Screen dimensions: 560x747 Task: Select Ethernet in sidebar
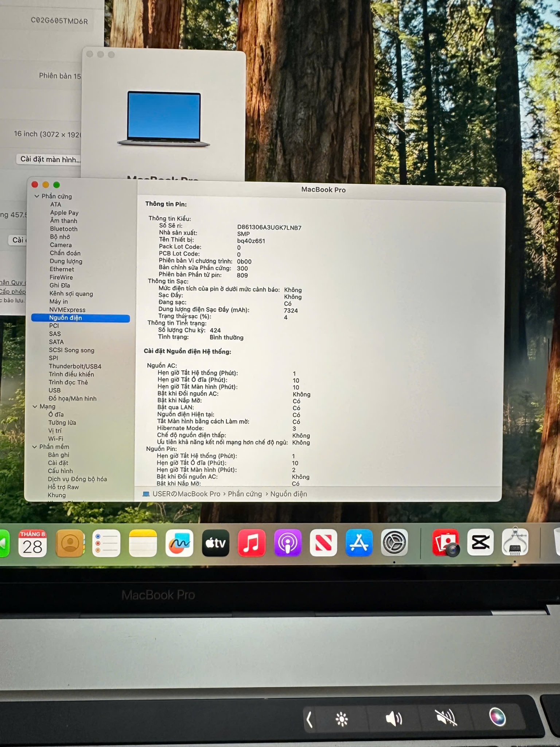(62, 269)
